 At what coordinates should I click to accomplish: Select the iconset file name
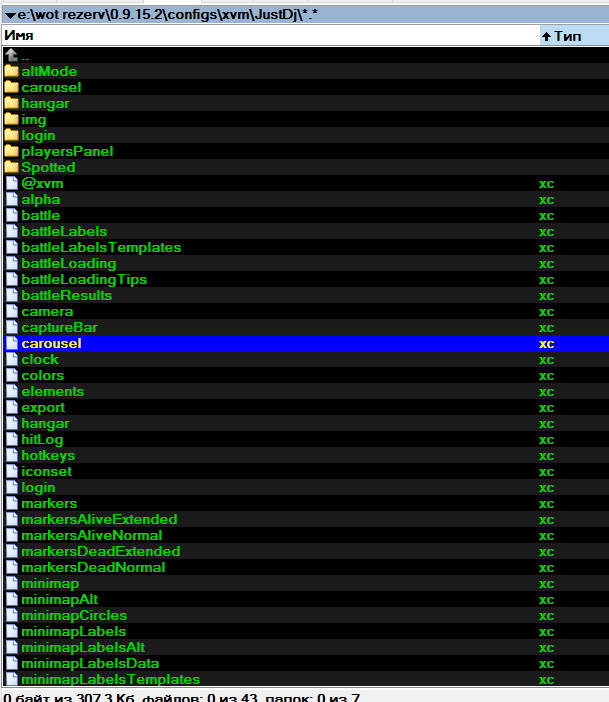tap(46, 471)
